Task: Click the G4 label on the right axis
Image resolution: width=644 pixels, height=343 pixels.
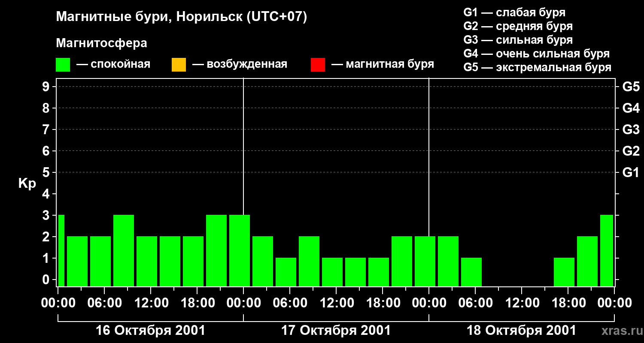Action: [631, 108]
